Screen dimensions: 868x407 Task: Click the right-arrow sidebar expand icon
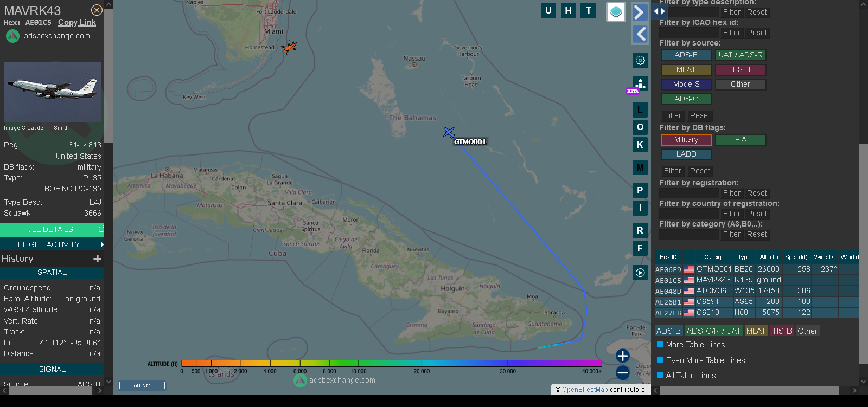tap(640, 12)
